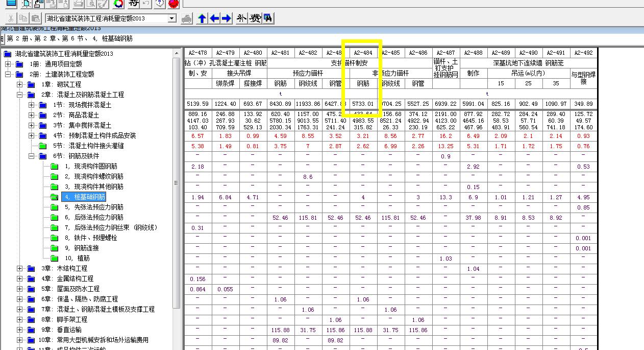The height and width of the screenshot is (350, 644).
Task: Click the scissors cut icon
Action: click(x=10, y=18)
